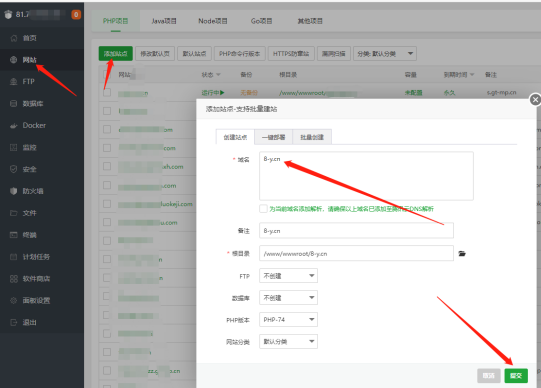Screen dimensions: 541x388
Task: Check the row with status 运行中
Action: pos(107,92)
